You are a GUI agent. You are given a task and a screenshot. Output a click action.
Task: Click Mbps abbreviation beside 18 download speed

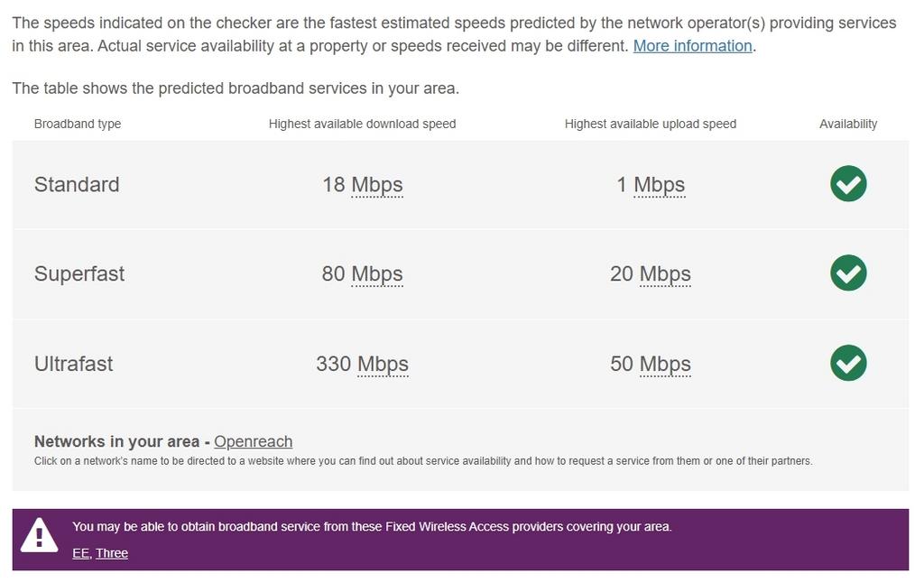[376, 185]
